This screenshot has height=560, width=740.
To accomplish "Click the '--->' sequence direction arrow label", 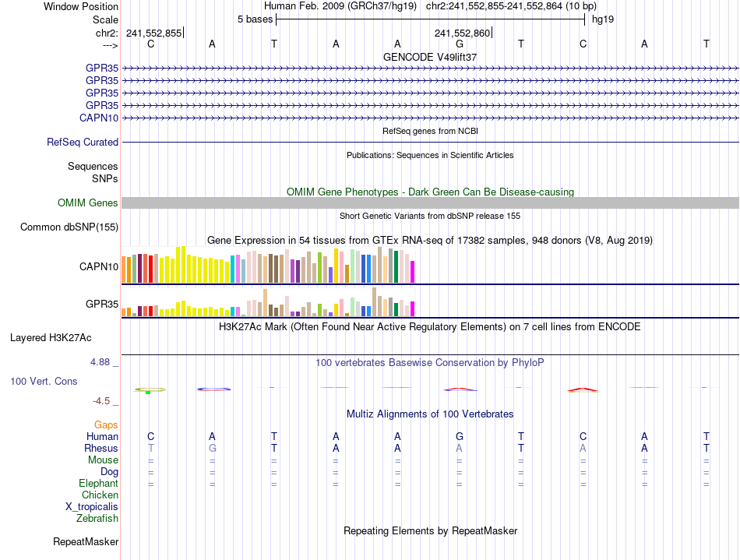I will point(111,45).
